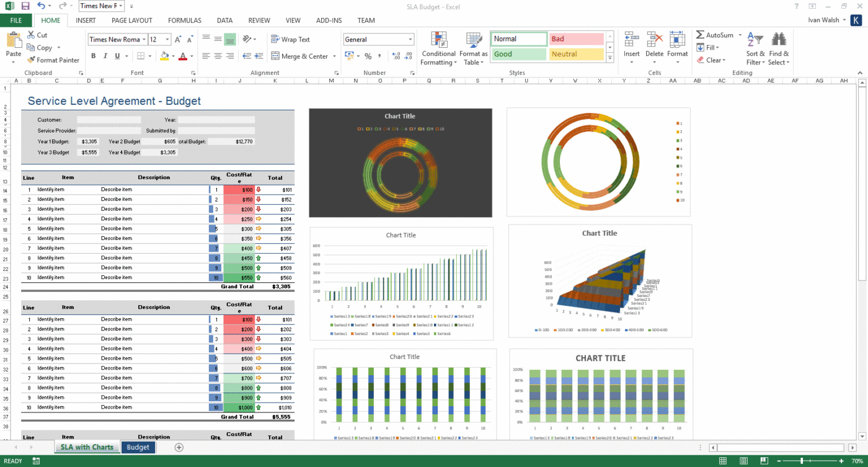Add a new worksheet with the plus button
The width and height of the screenshot is (868, 467).
[x=179, y=447]
